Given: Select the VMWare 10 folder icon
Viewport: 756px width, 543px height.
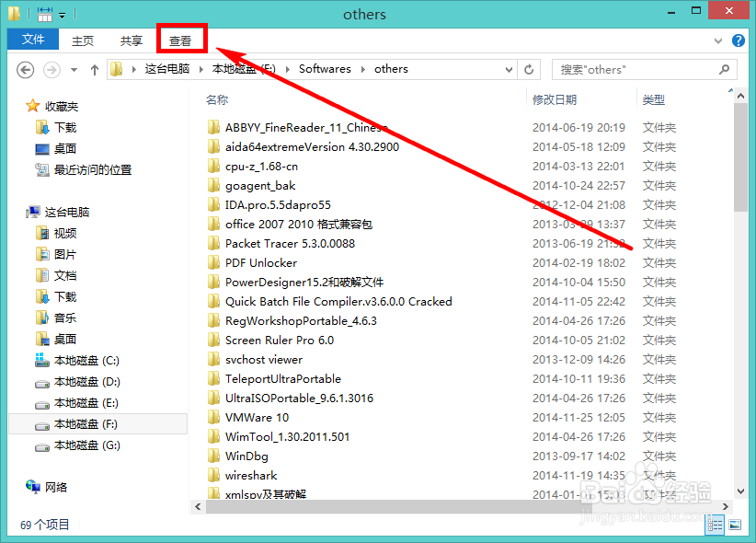Looking at the screenshot, I should 213,417.
